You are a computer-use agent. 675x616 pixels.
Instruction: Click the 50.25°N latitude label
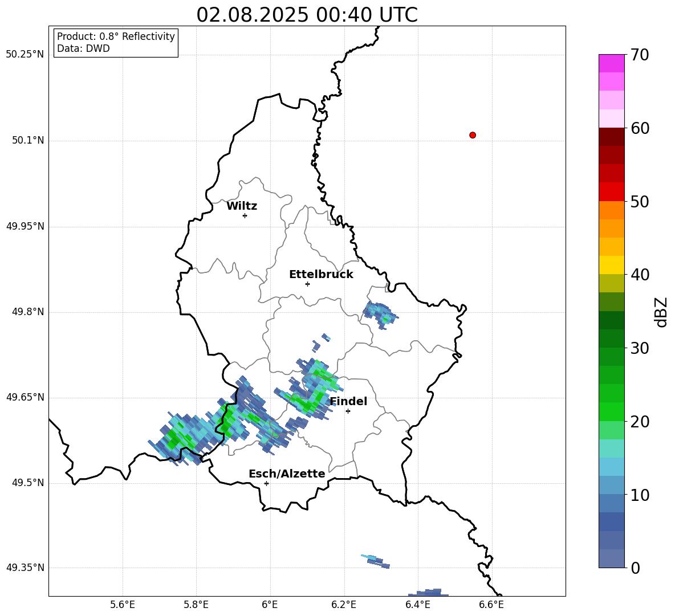pyautogui.click(x=25, y=55)
